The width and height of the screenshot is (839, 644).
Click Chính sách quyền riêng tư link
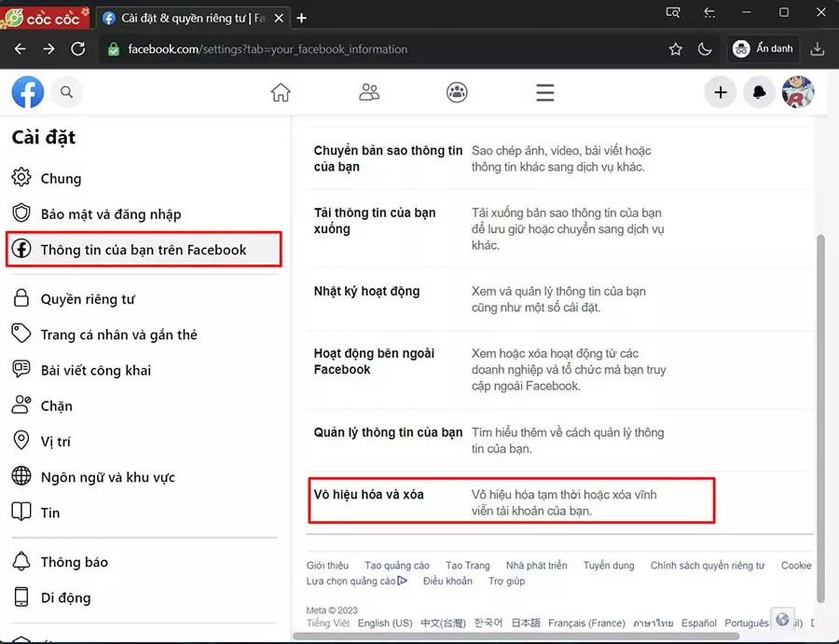click(708, 566)
